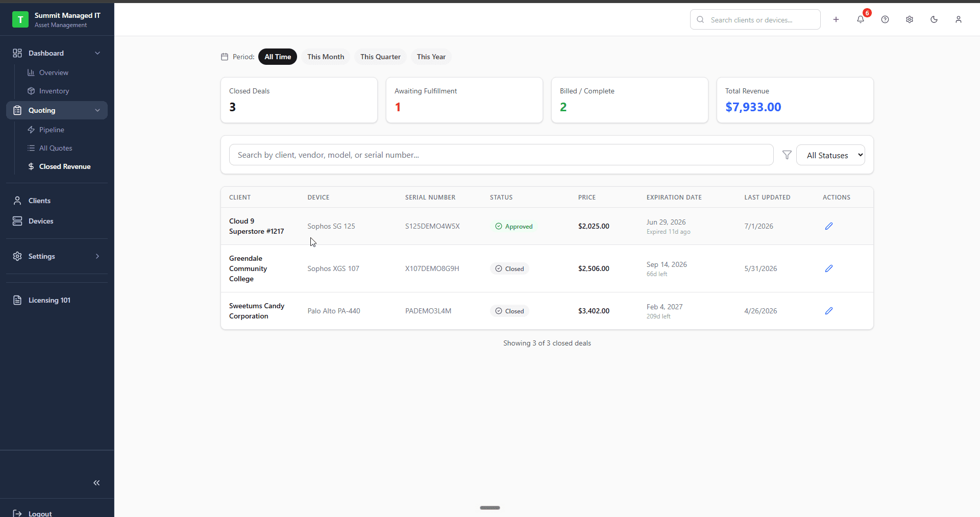Click the Logout link
Viewport: 980px width, 517px height.
coord(40,513)
